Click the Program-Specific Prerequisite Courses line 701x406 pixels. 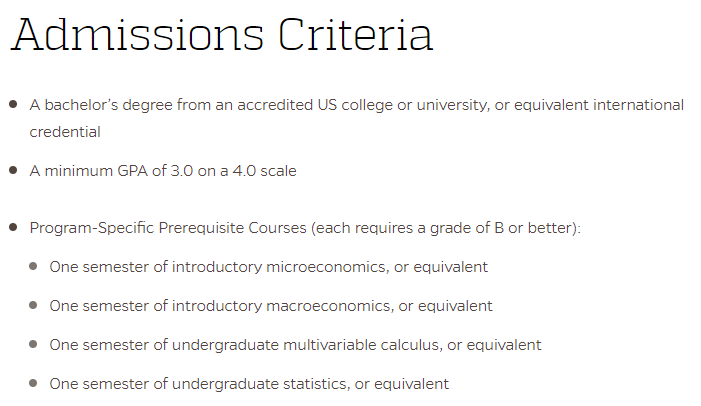305,228
